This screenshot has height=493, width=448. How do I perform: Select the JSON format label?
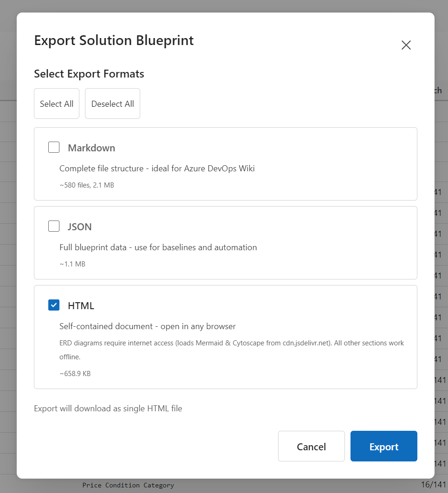(x=79, y=227)
